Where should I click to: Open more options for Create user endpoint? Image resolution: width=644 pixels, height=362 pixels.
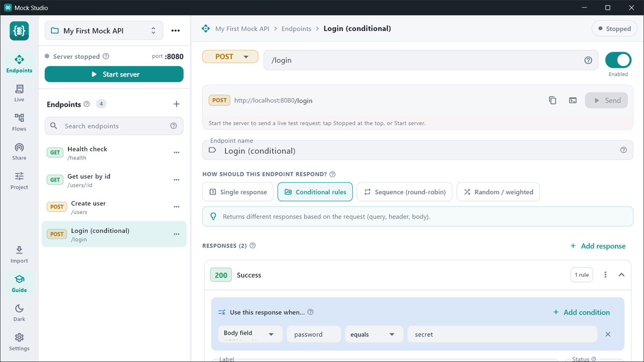[176, 207]
